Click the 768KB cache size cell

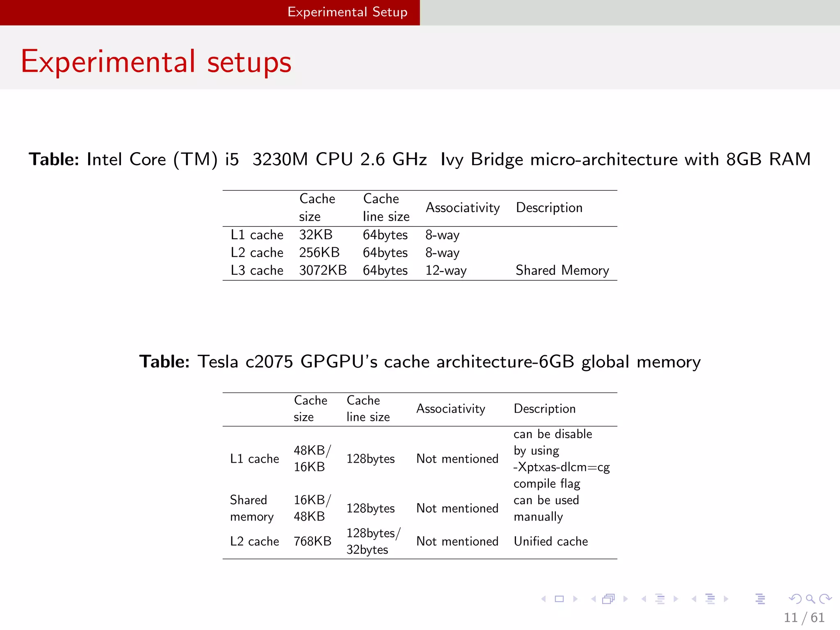tap(313, 541)
